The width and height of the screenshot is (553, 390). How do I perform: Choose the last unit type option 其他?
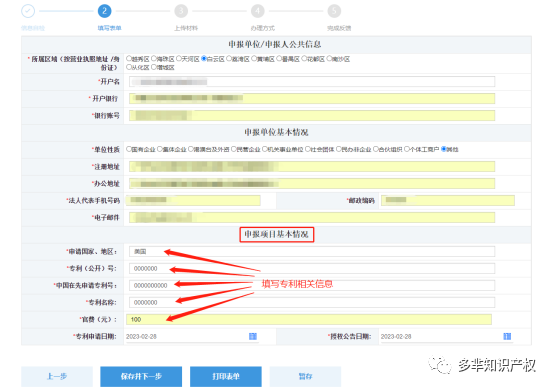click(444, 149)
